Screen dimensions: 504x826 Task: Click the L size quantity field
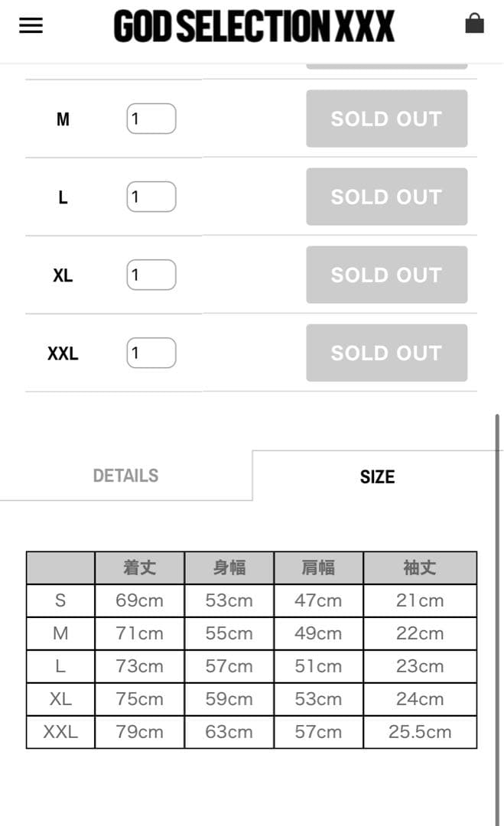click(x=151, y=197)
